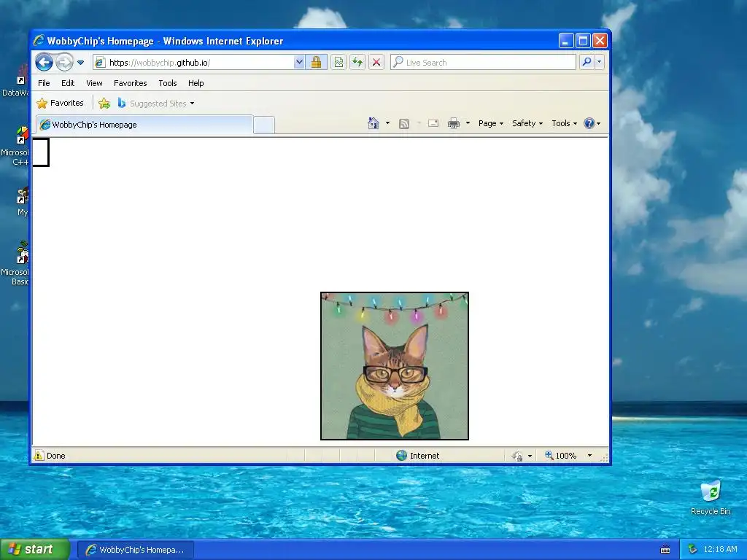This screenshot has width=747, height=560.
Task: Open the Tools command bar menu
Action: coord(564,123)
